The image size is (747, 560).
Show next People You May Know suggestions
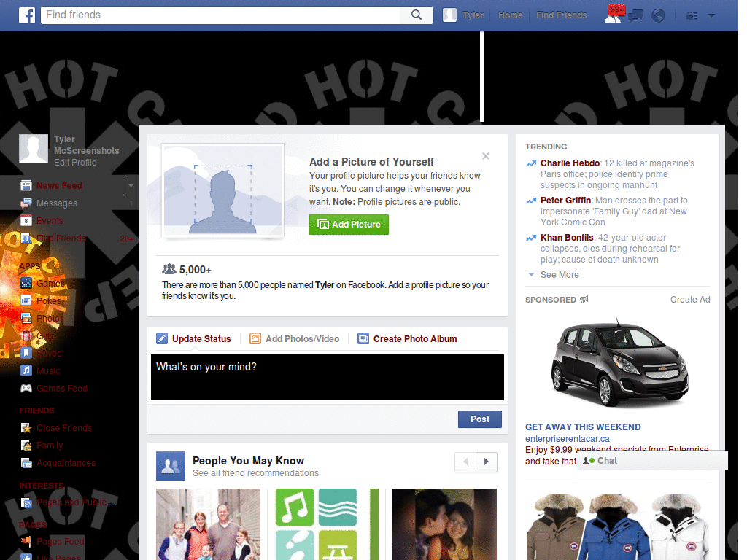point(487,462)
